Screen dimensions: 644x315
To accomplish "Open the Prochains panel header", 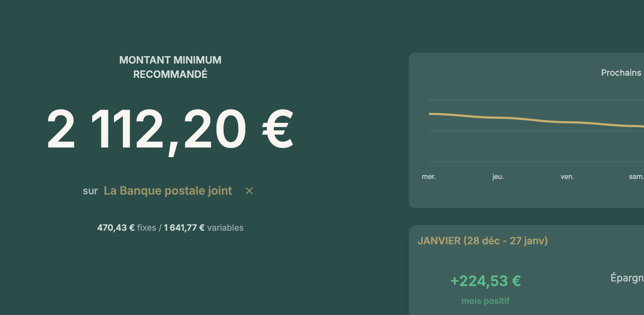I will click(x=621, y=73).
